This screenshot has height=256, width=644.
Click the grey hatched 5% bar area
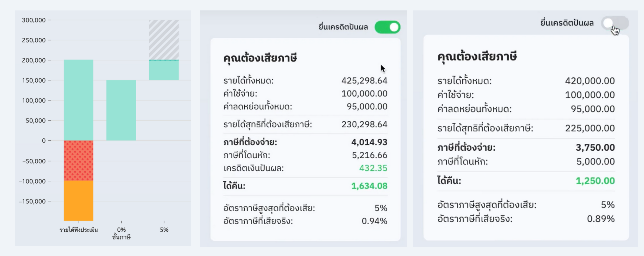(x=164, y=40)
